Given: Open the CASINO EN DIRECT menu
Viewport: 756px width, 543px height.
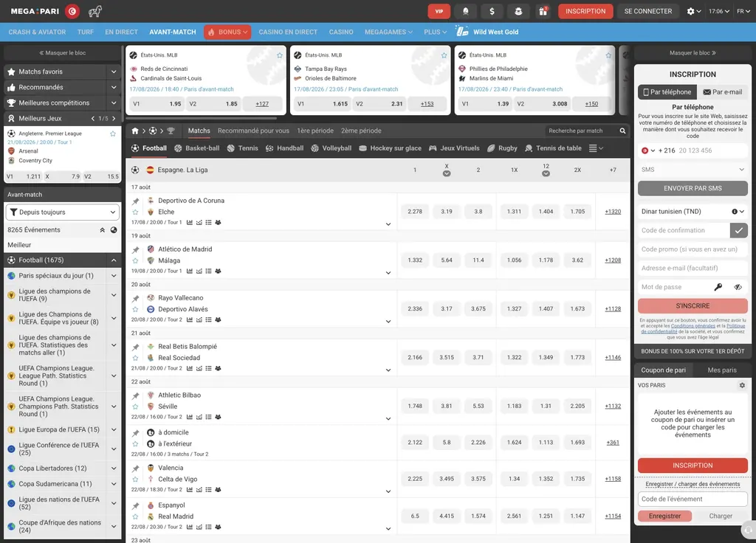Looking at the screenshot, I should coord(288,32).
